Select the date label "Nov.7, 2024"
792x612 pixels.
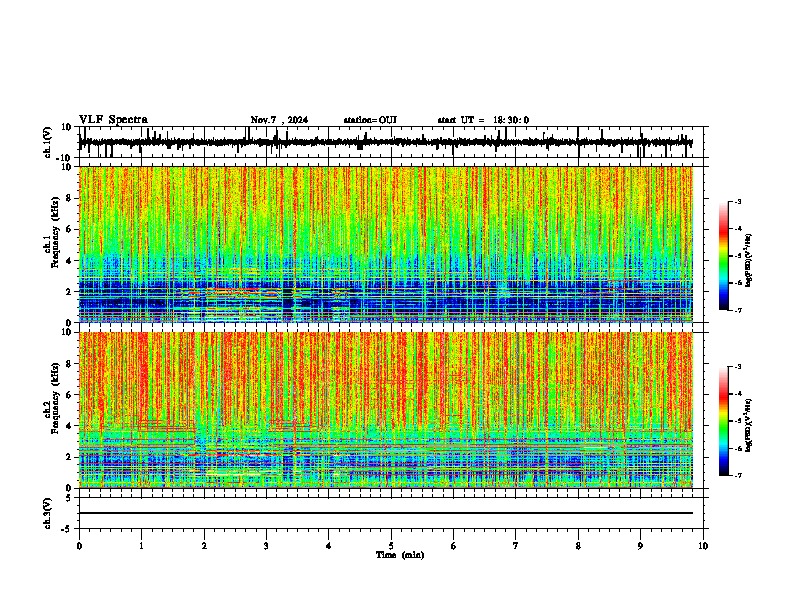279,120
